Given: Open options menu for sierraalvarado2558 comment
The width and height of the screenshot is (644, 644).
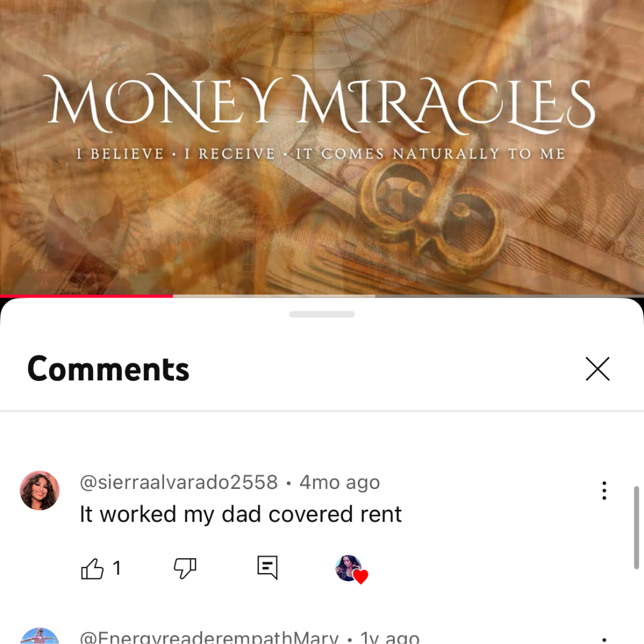Looking at the screenshot, I should click(x=604, y=490).
